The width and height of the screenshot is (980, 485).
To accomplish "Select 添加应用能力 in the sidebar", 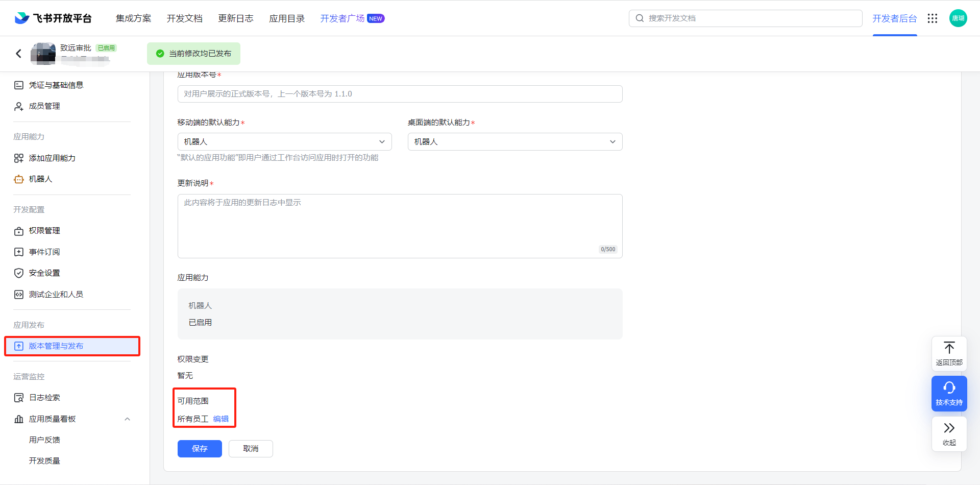I will click(52, 158).
